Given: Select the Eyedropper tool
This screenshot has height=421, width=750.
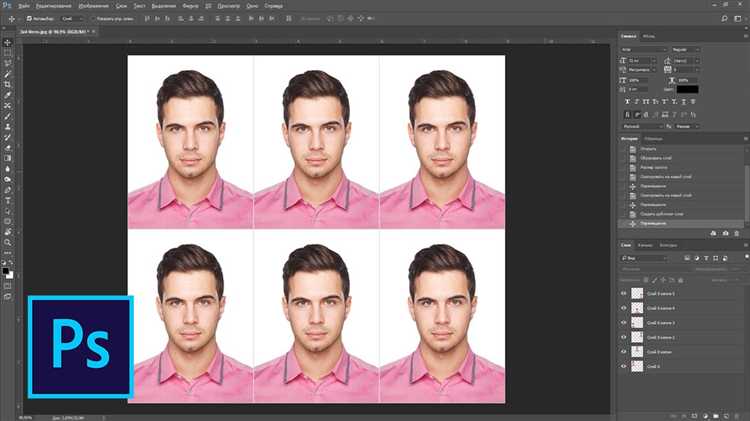Looking at the screenshot, I should [7, 95].
